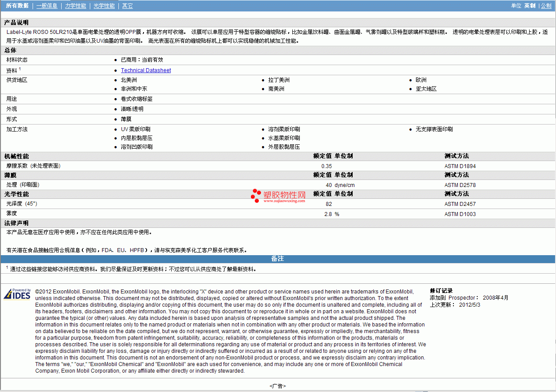The width and height of the screenshot is (556, 392).
Task: Open the 所有数据 tab
Action: [18, 6]
